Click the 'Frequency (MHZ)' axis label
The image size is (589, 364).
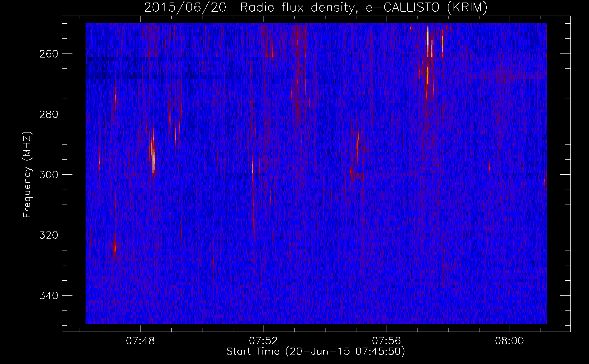tap(27, 174)
